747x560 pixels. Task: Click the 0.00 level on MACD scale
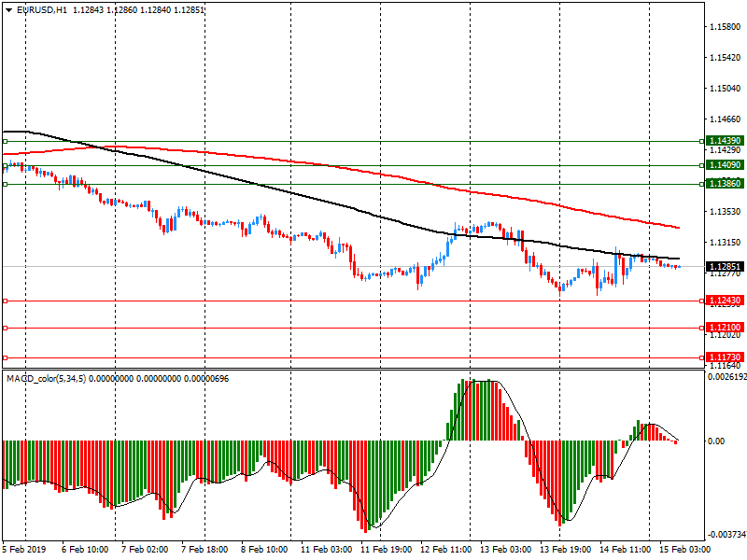click(717, 441)
